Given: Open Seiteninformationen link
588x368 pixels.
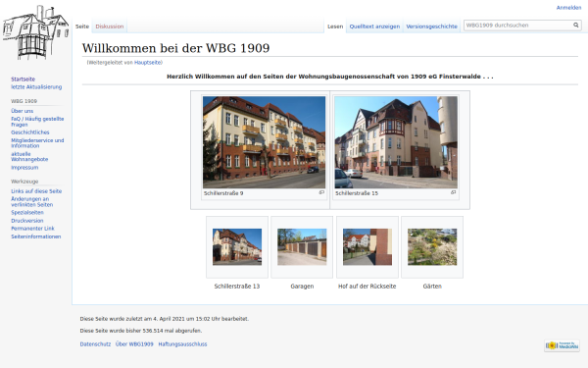Looking at the screenshot, I should click(x=35, y=237).
